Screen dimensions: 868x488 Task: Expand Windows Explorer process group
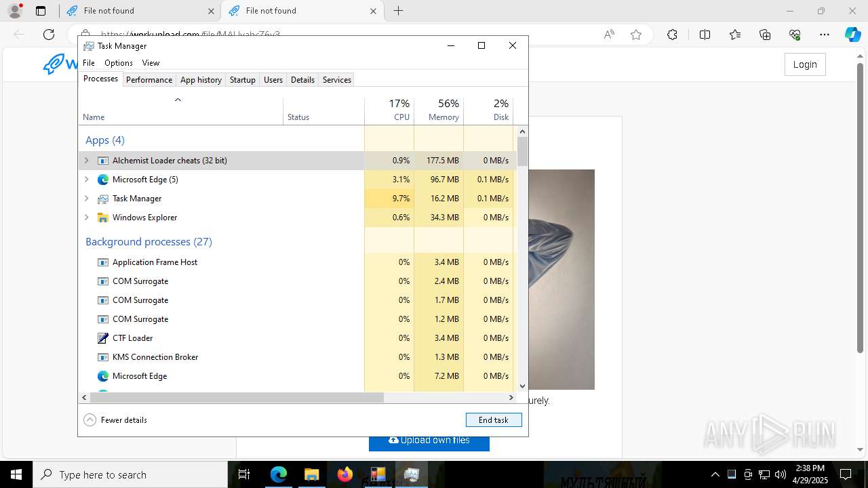(x=86, y=218)
